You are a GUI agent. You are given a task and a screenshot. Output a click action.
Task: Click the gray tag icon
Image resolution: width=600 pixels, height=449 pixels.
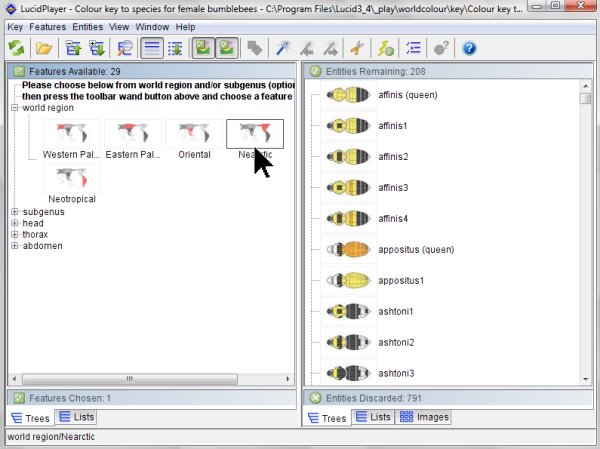click(x=255, y=48)
